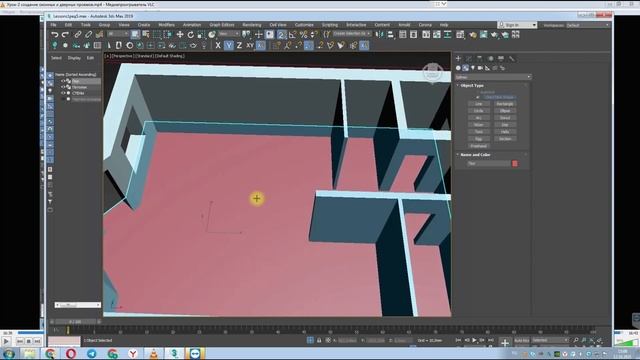
Task: Toggle the Spinner Snap button
Action: 314,35
